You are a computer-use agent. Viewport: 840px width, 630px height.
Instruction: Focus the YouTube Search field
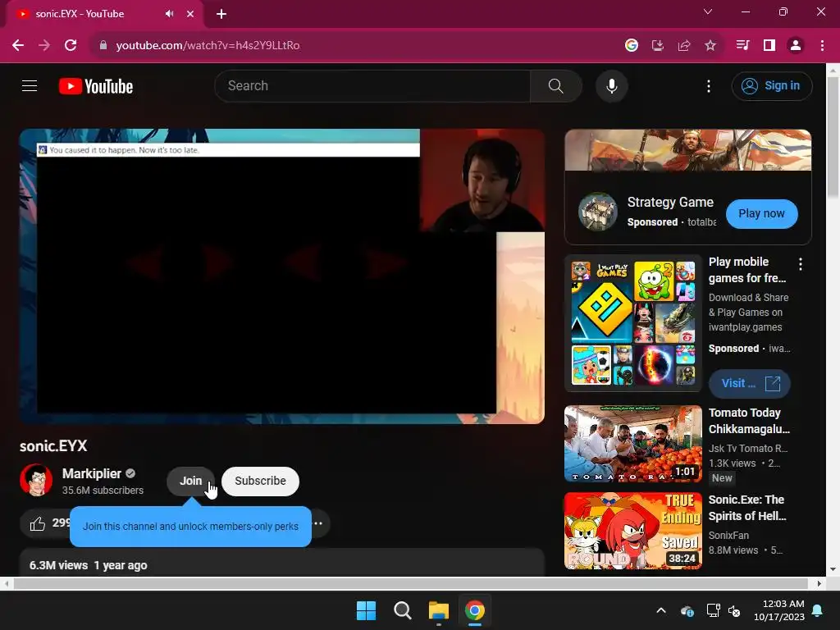[x=373, y=85]
